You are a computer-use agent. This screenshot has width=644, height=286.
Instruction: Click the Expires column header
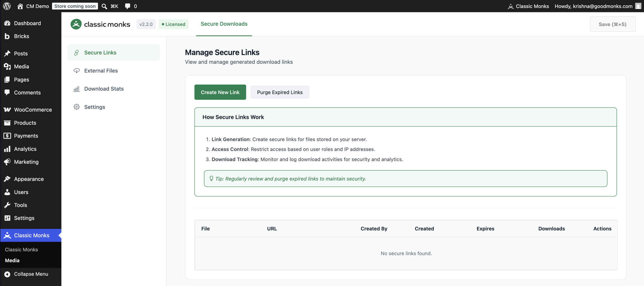point(485,228)
